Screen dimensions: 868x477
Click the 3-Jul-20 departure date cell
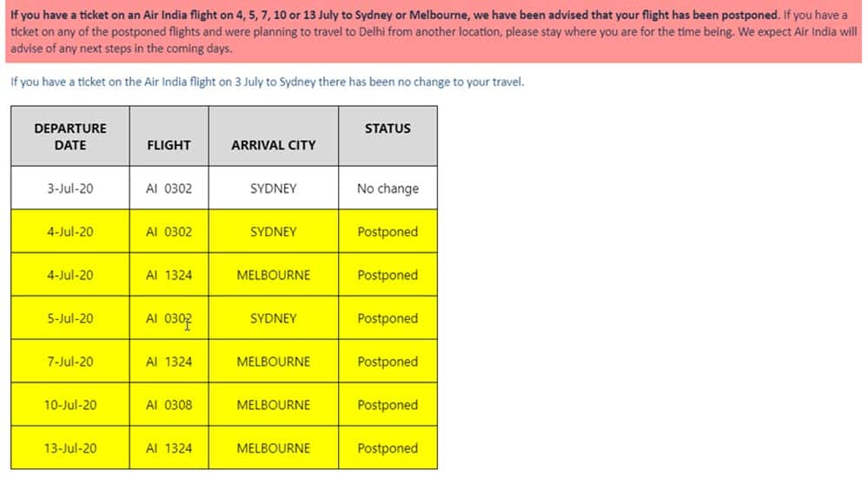70,189
